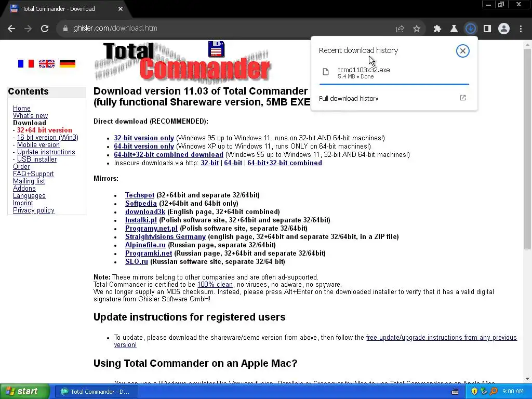Open the Techspot mirror
532x399 pixels.
140,195
